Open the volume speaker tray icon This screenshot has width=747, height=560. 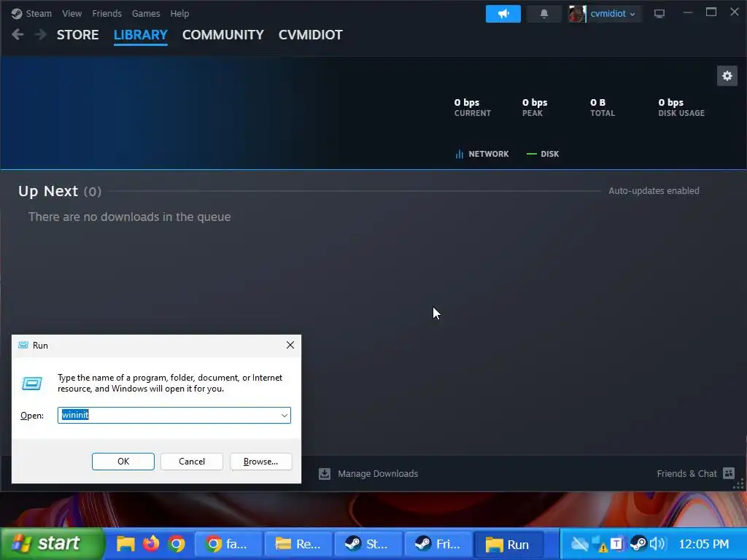[657, 543]
